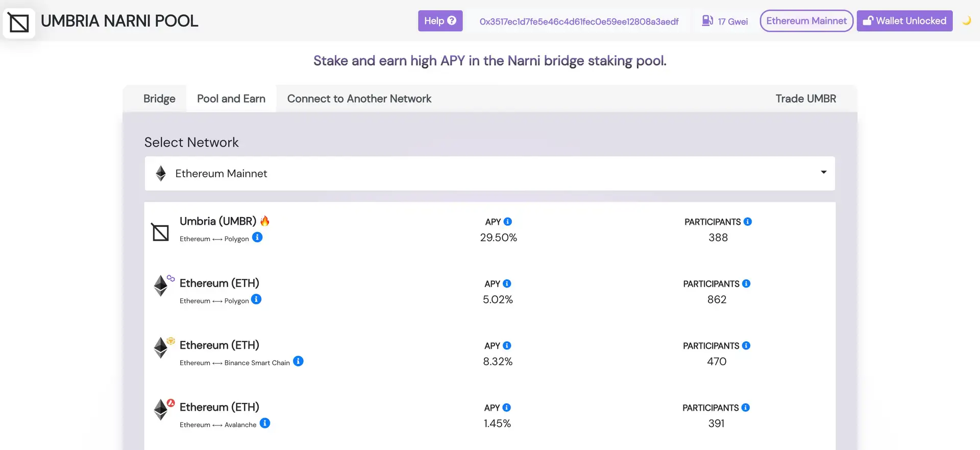Screen dimensions: 980x450
Task: Click the info icon beside UMBR Ethereum–Polygon route
Action: click(257, 238)
